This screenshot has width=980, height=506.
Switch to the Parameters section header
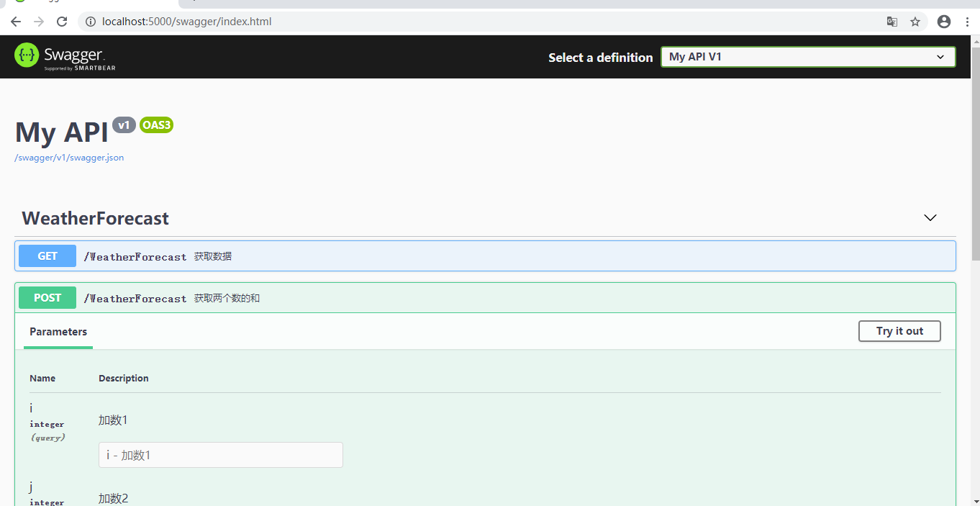pos(58,331)
